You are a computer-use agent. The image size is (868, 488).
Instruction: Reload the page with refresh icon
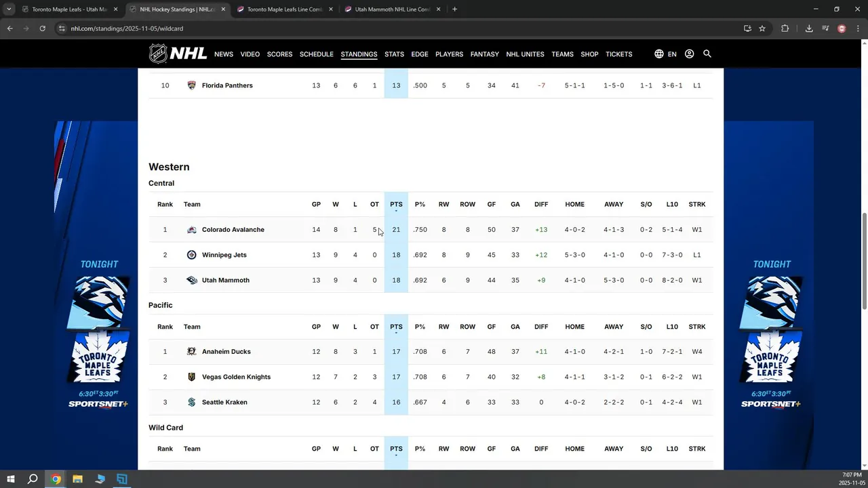click(x=42, y=28)
